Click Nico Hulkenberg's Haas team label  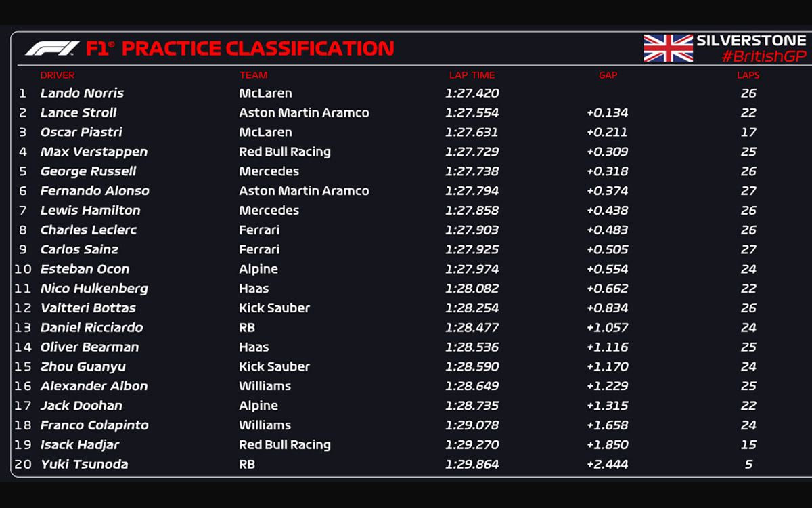(254, 289)
